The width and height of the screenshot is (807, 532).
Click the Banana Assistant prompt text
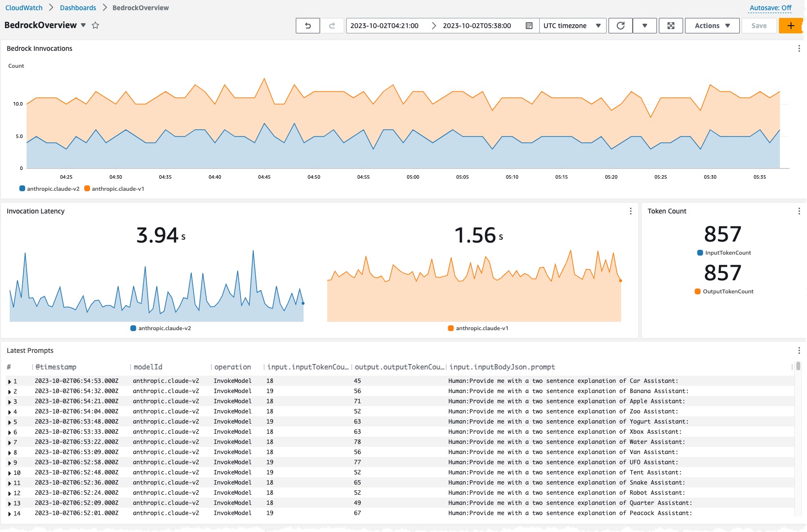(x=568, y=391)
